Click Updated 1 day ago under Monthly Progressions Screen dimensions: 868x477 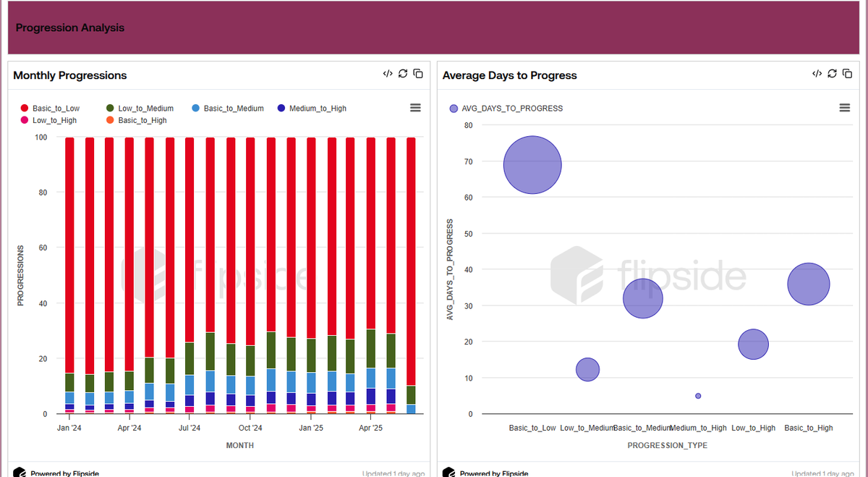coord(393,473)
